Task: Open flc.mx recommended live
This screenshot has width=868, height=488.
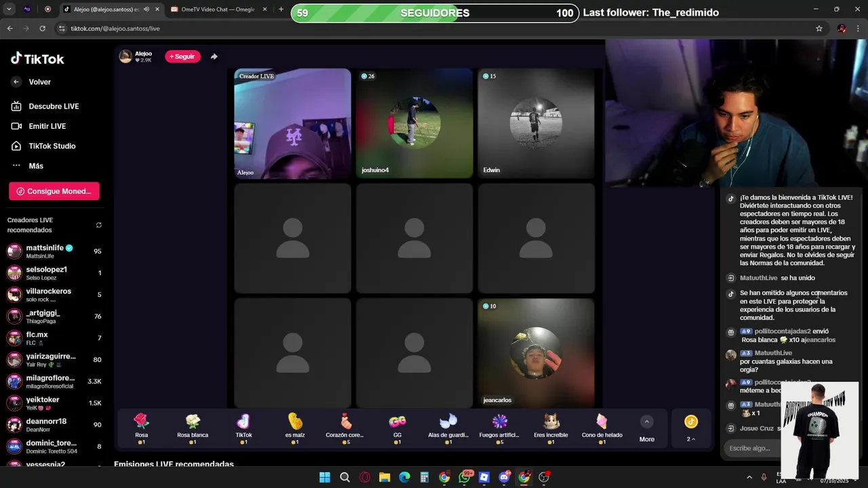Action: point(54,338)
